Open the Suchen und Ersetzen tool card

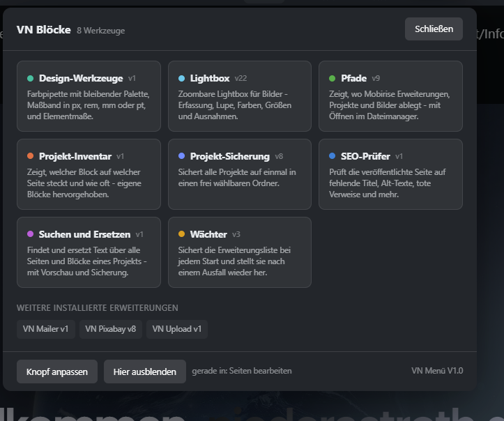[x=89, y=252]
